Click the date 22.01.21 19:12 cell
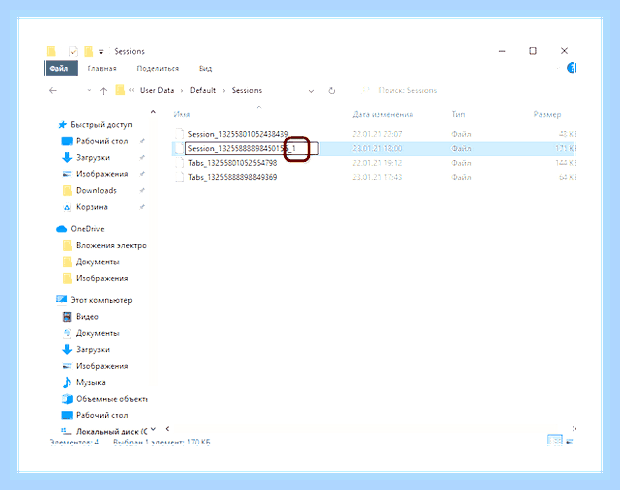 point(377,163)
